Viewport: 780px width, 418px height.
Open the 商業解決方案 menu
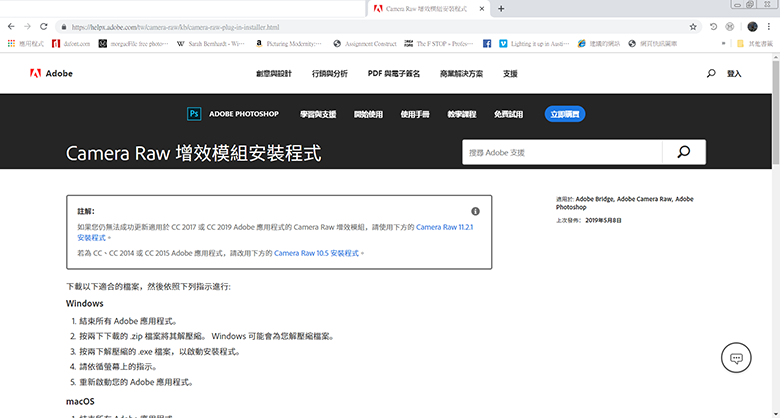click(x=461, y=74)
